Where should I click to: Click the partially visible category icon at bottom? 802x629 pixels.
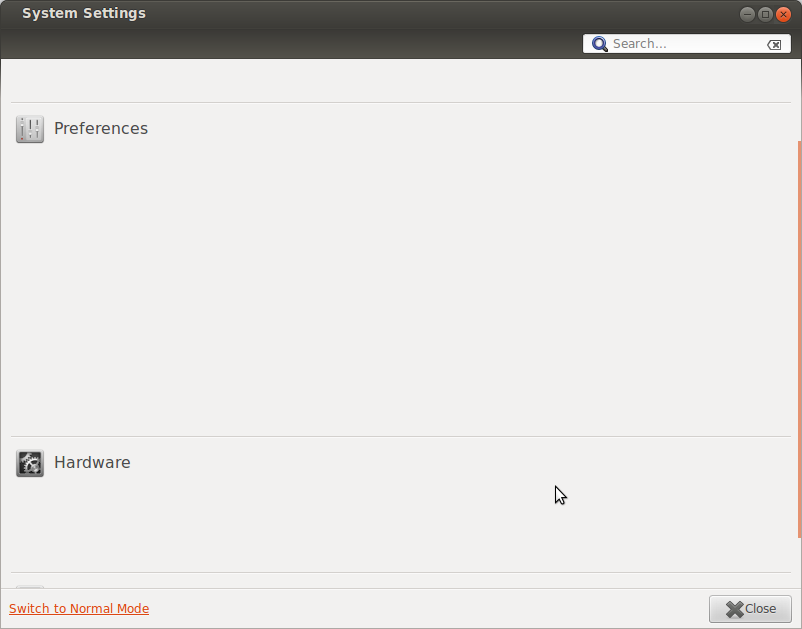pyautogui.click(x=30, y=586)
